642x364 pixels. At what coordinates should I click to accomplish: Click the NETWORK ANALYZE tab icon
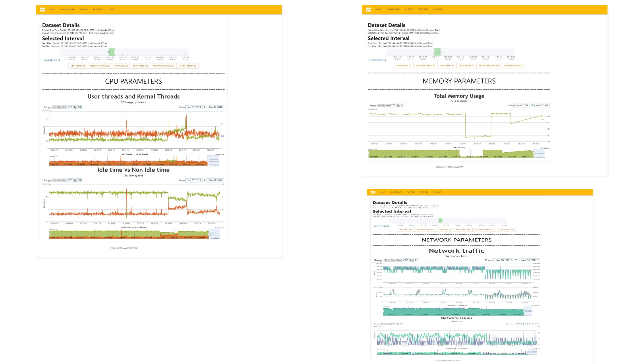[x=164, y=66]
